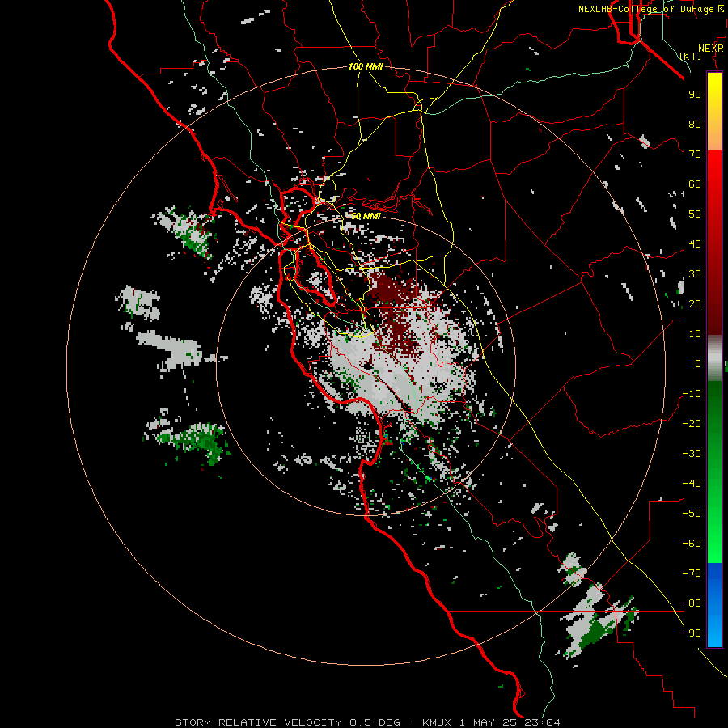
Task: Select the -10 legend value
Action: click(692, 394)
